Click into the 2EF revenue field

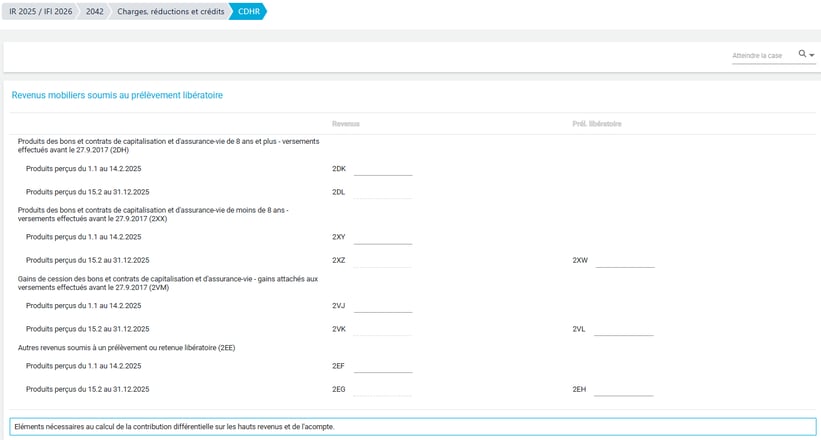382,366
